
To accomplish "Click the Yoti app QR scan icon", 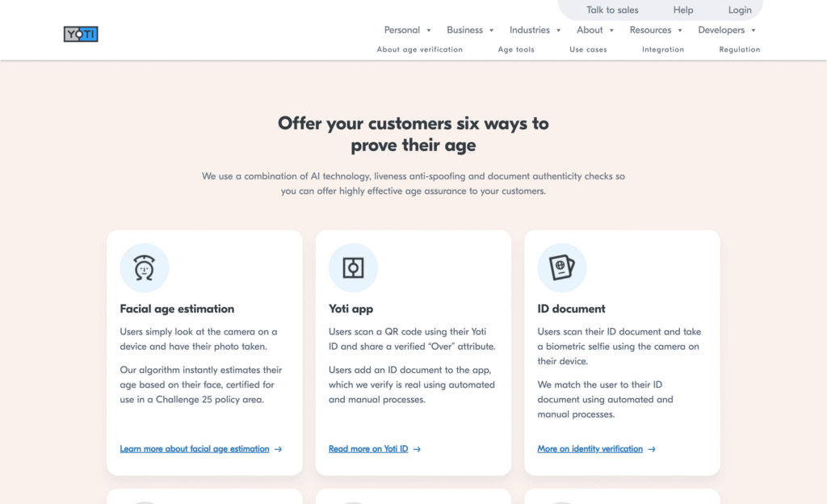I will coord(353,267).
